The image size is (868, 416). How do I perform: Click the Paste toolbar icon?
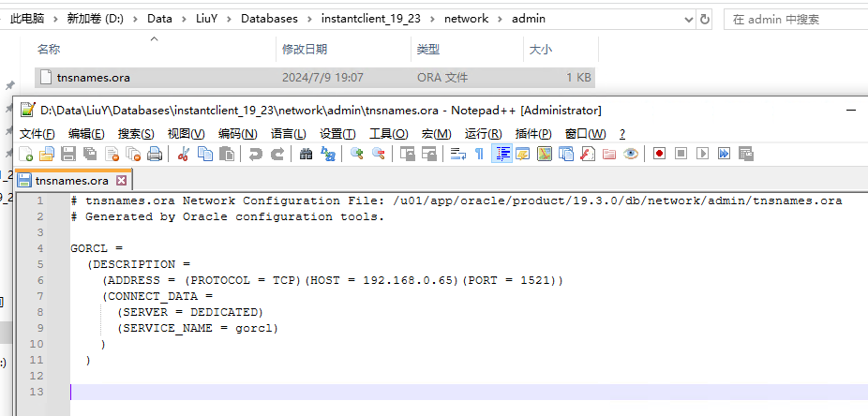[227, 154]
